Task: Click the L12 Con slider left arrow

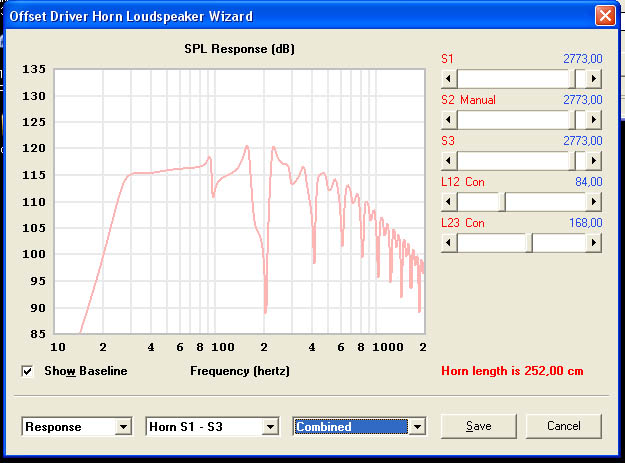Action: (449, 202)
